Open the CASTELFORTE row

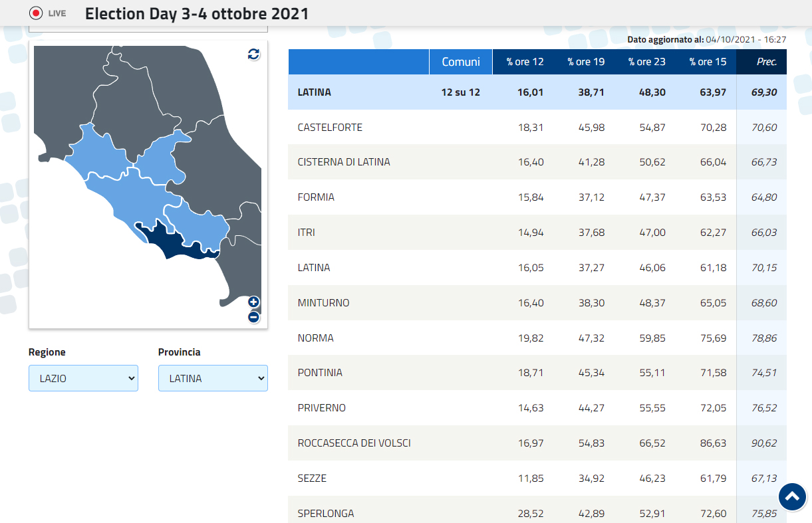click(330, 128)
